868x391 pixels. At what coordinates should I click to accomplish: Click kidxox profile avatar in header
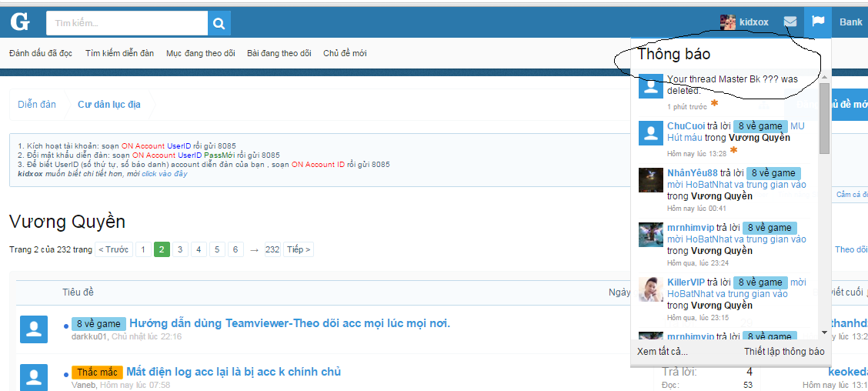[x=728, y=22]
